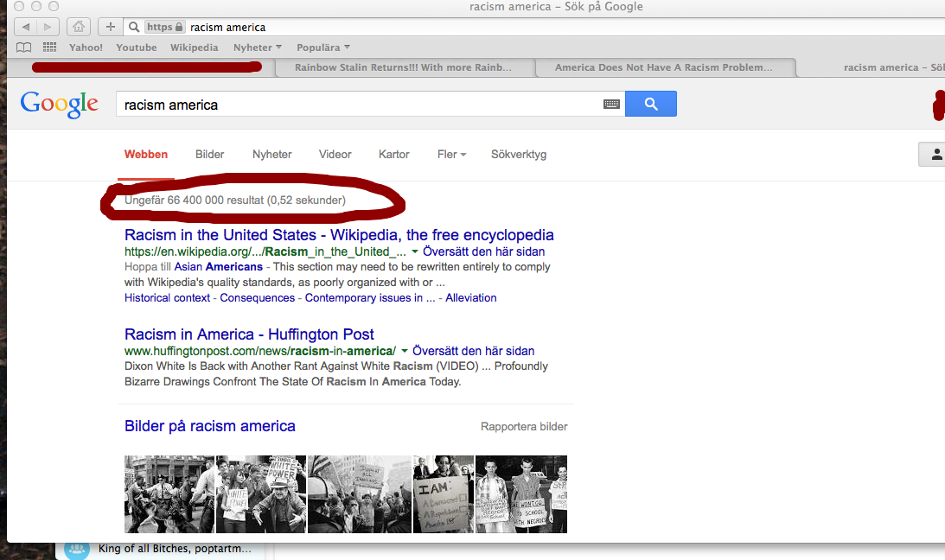The height and width of the screenshot is (560, 945).
Task: Click the browser back arrow button
Action: pyautogui.click(x=25, y=27)
